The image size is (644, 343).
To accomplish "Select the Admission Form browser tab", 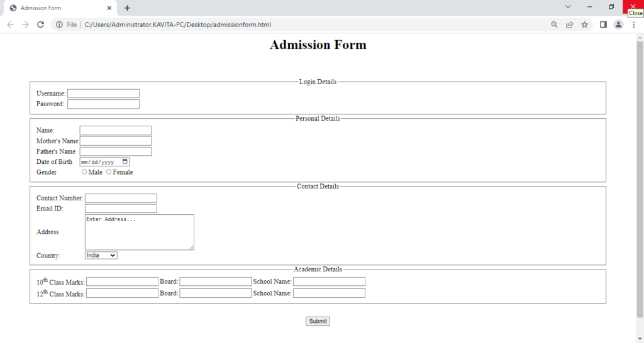I will [60, 8].
